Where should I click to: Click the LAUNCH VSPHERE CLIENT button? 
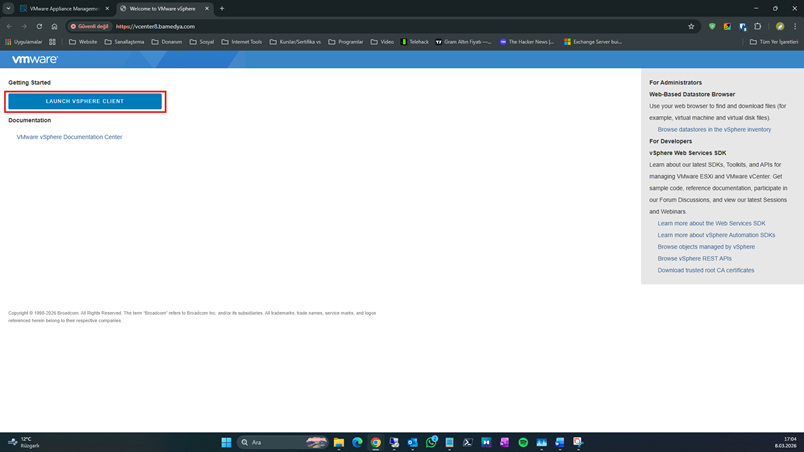pyautogui.click(x=85, y=101)
